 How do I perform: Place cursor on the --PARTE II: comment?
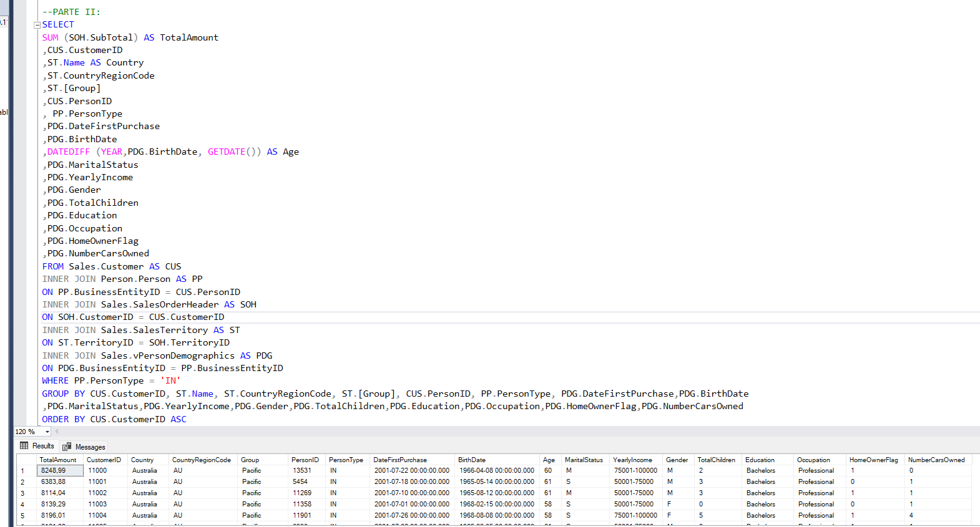71,12
